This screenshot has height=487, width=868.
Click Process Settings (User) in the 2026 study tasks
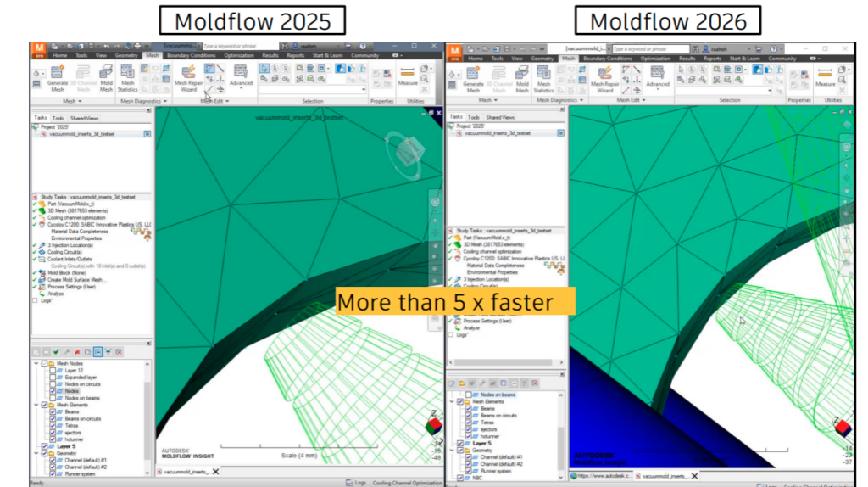(x=487, y=321)
